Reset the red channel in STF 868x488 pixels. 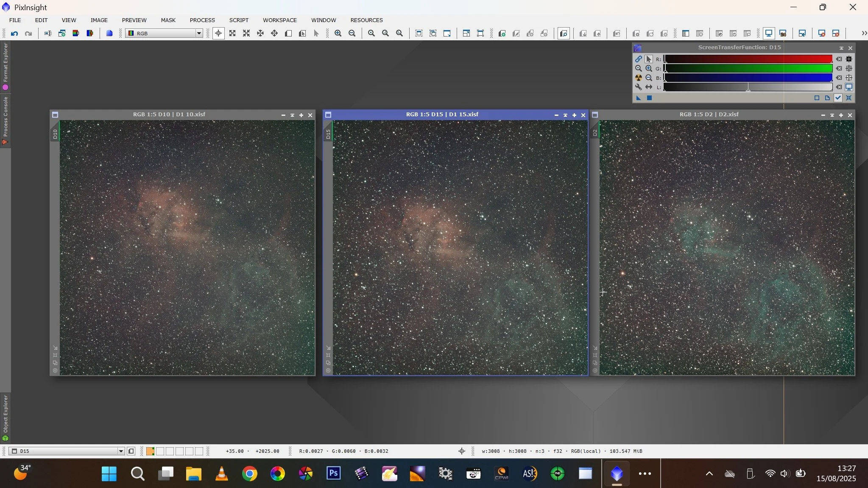click(x=839, y=59)
